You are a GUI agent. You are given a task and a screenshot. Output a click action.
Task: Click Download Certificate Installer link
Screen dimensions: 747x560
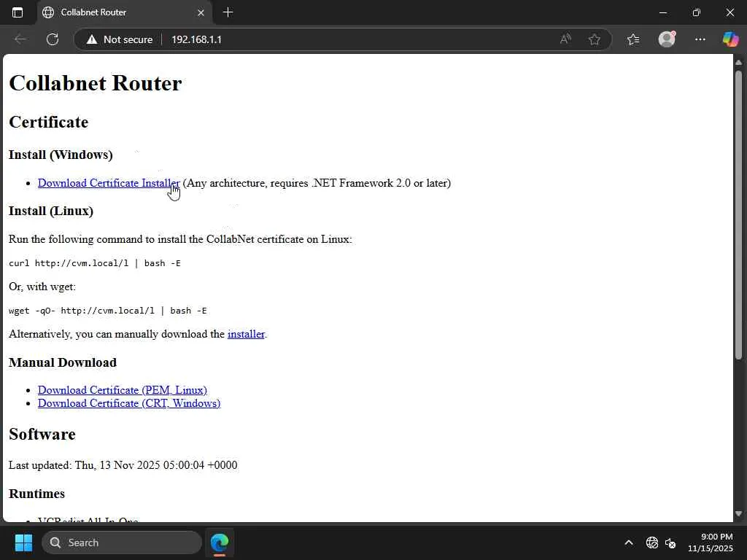pos(109,183)
